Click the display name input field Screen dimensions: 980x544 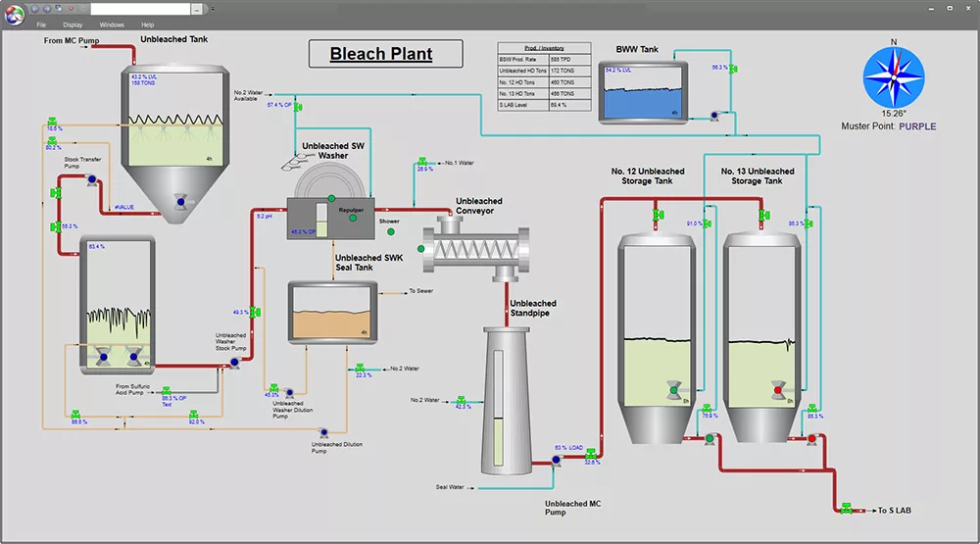139,8
